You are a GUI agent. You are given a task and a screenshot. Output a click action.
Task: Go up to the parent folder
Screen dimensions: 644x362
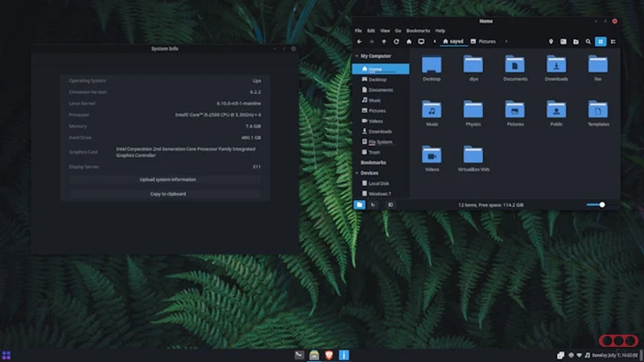(384, 41)
